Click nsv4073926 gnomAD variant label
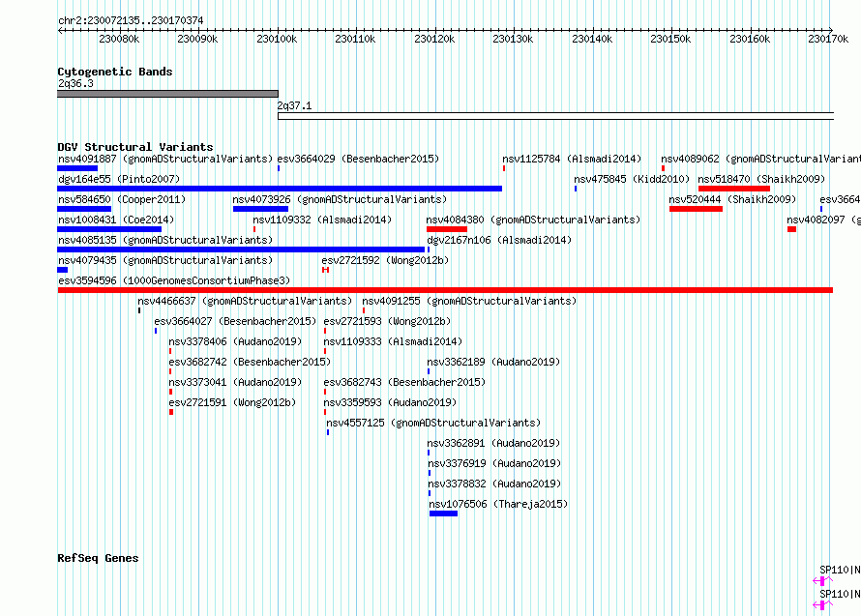 coord(340,199)
